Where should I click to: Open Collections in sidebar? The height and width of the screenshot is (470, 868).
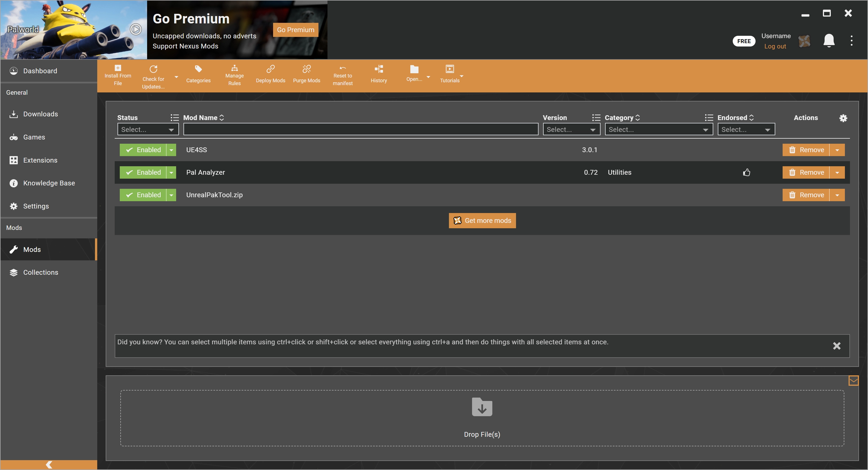49,272
